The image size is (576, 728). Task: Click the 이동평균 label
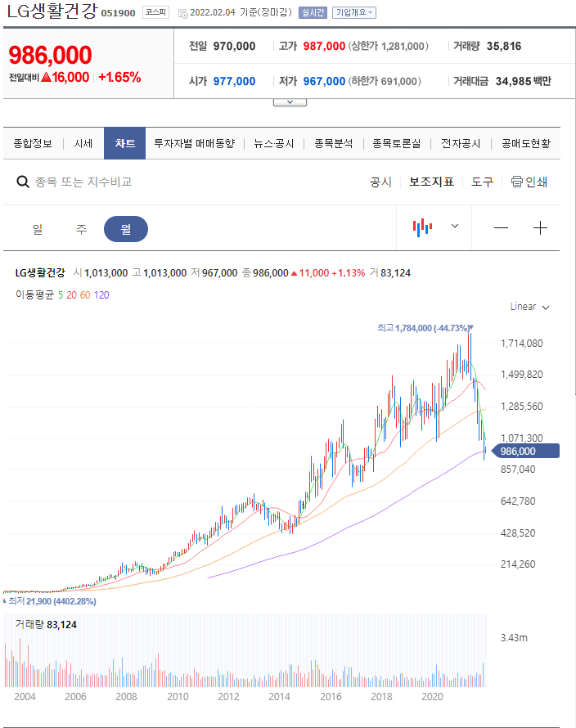[35, 294]
